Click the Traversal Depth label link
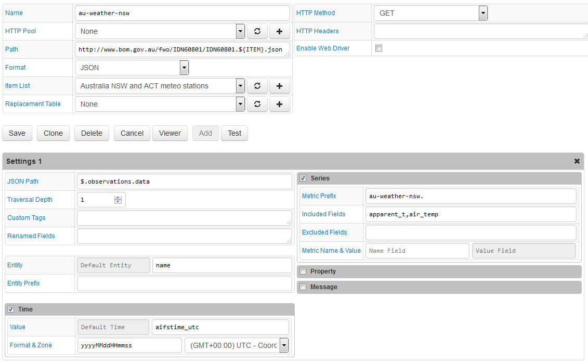This screenshot has width=588, height=364. coord(30,200)
